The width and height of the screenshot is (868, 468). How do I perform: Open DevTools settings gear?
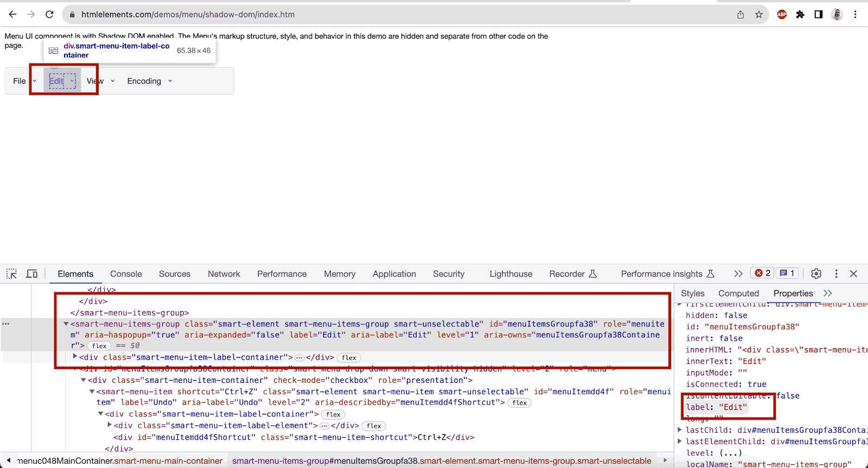(x=816, y=274)
